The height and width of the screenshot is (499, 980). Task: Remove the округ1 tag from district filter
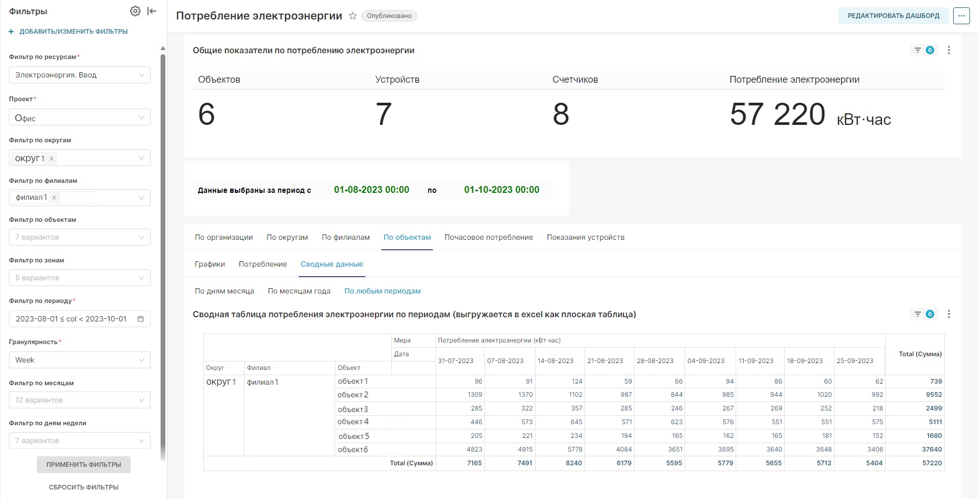(x=52, y=159)
